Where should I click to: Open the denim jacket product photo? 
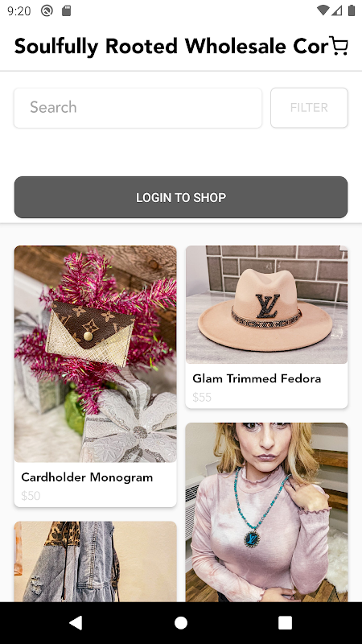[96, 561]
